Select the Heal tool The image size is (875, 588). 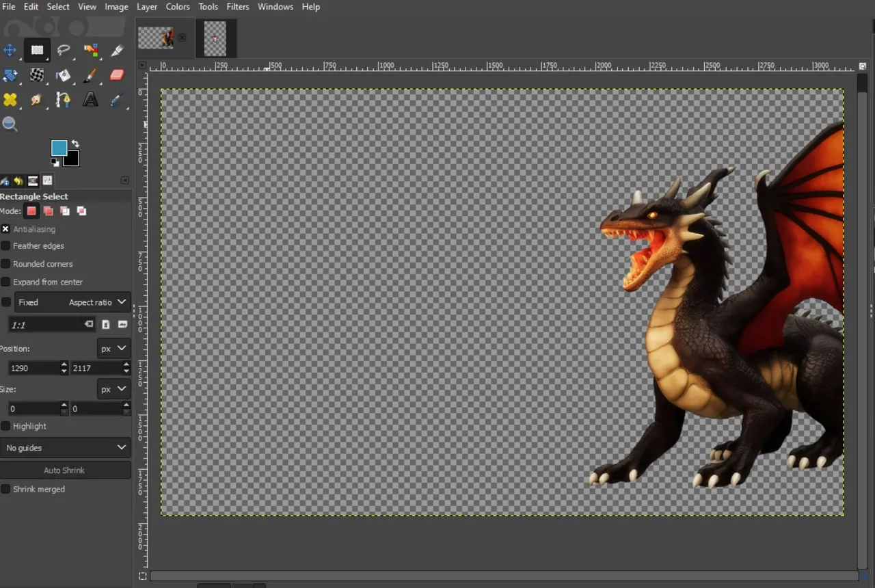coord(10,100)
